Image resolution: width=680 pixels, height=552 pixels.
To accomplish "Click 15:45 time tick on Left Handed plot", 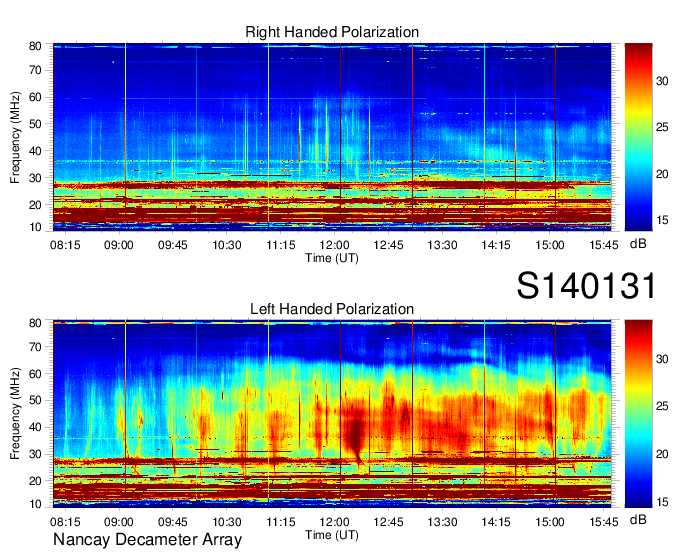I will pyautogui.click(x=604, y=522).
